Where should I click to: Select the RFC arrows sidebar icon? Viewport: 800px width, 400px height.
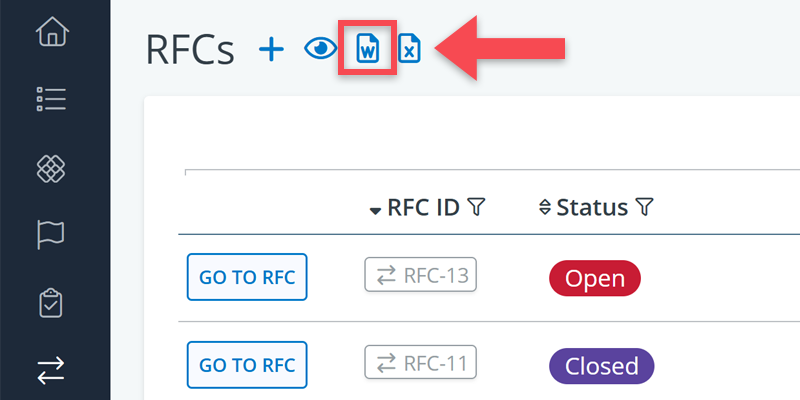click(51, 370)
